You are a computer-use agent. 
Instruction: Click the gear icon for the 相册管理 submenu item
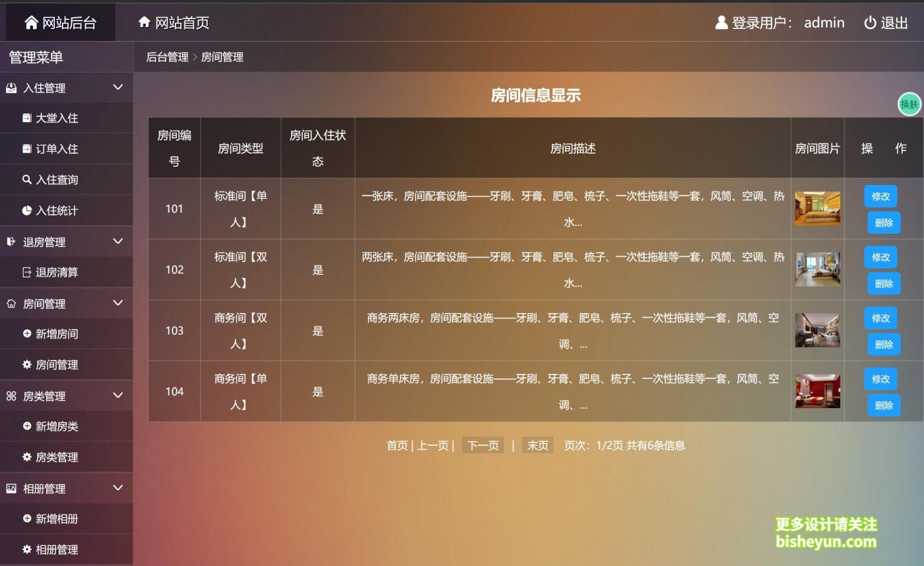pyautogui.click(x=27, y=549)
